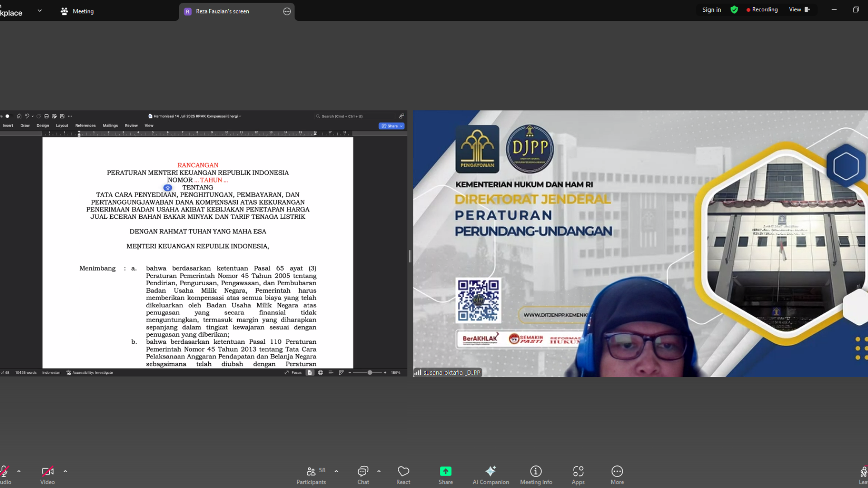This screenshot has height=488, width=868.
Task: Click the collaboration icon right of Word search
Action: [401, 116]
